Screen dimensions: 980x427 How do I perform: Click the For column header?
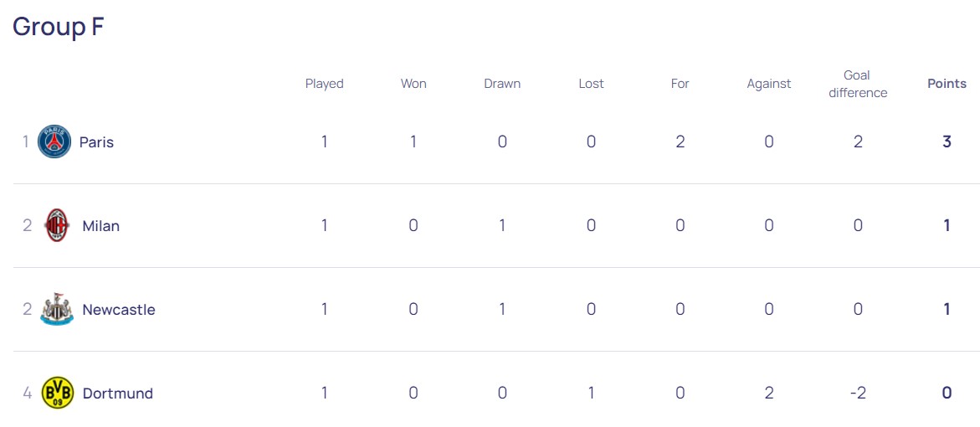[680, 84]
